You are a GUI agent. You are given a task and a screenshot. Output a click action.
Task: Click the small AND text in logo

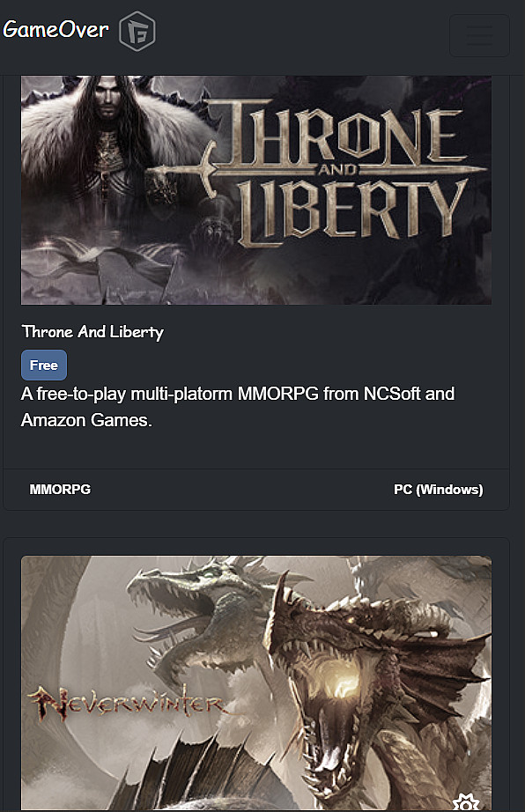coord(337,170)
